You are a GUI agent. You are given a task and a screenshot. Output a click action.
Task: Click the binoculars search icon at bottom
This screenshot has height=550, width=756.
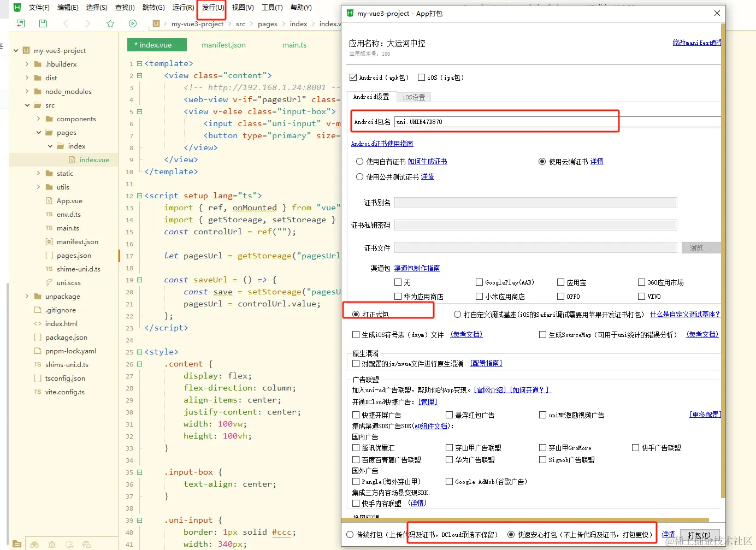click(34, 544)
